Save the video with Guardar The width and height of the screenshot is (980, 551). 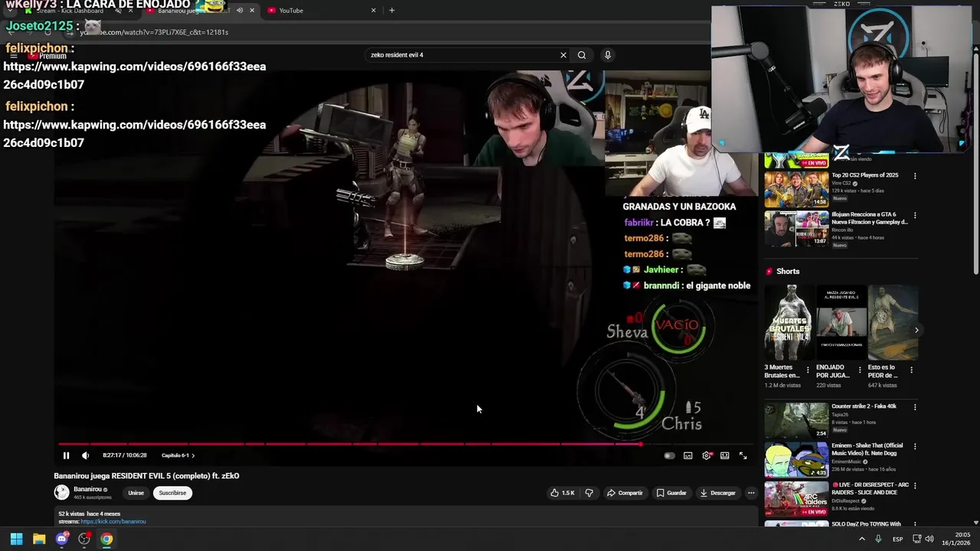[671, 493]
